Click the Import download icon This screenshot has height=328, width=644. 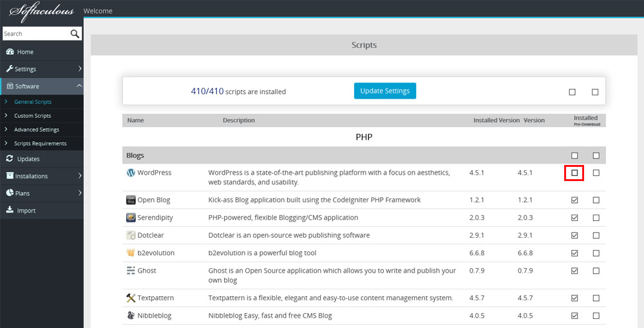point(10,209)
